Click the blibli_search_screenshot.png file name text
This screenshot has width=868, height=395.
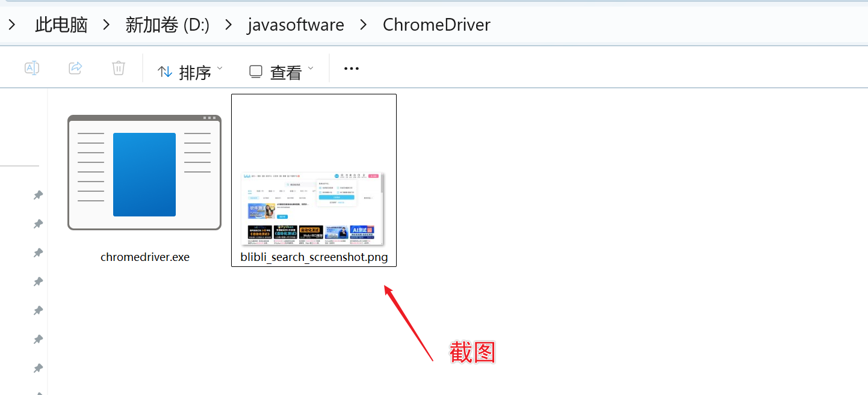click(x=314, y=257)
